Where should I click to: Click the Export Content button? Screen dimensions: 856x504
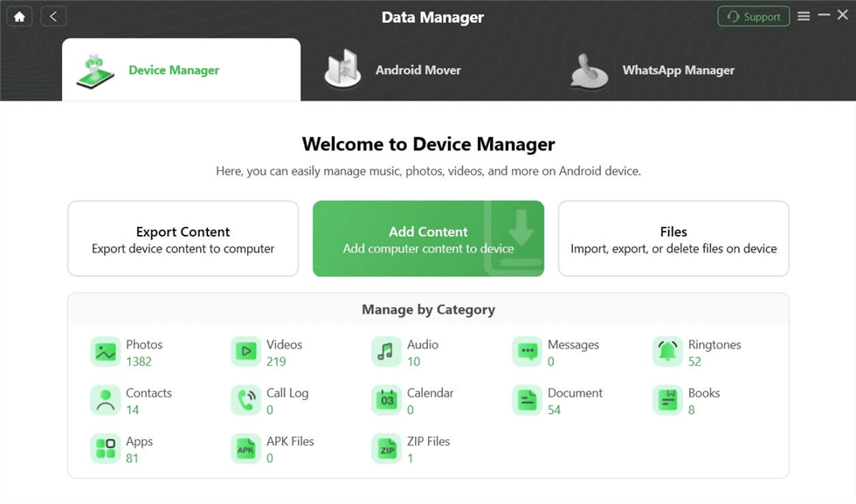point(183,239)
